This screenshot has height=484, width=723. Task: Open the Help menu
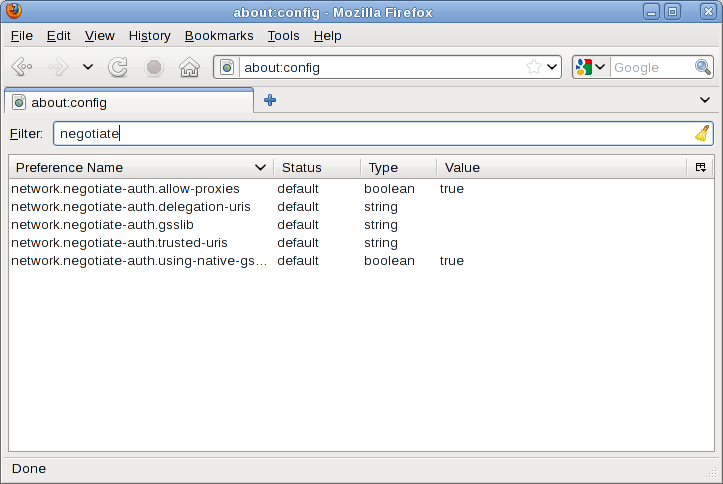click(327, 35)
